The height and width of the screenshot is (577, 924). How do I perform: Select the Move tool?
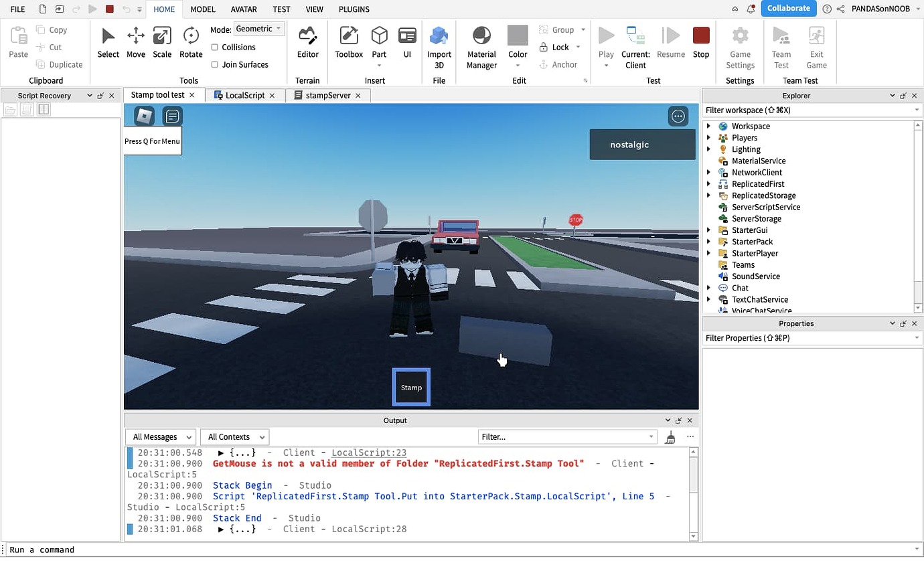tap(136, 40)
